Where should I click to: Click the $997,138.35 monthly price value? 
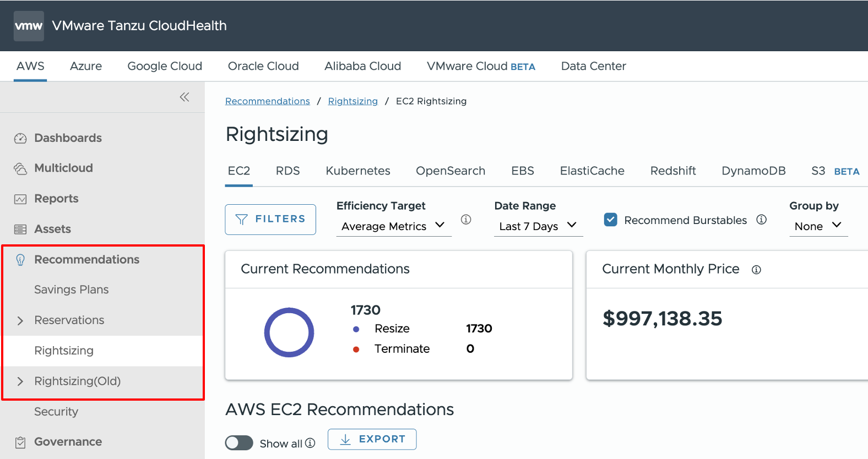pos(662,319)
